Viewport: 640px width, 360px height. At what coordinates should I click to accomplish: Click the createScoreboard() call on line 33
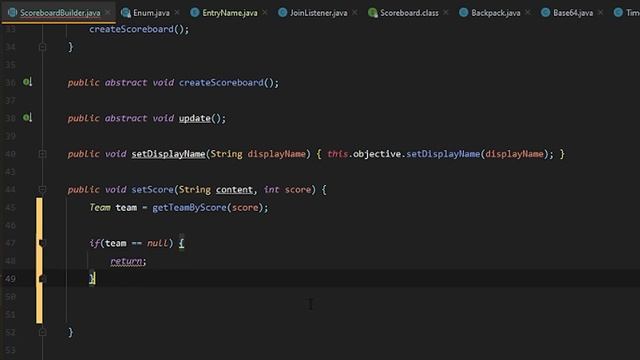(x=139, y=29)
